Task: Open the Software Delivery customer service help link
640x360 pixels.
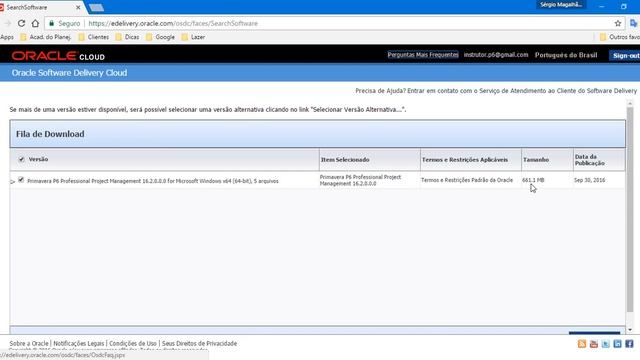Action: 496,91
